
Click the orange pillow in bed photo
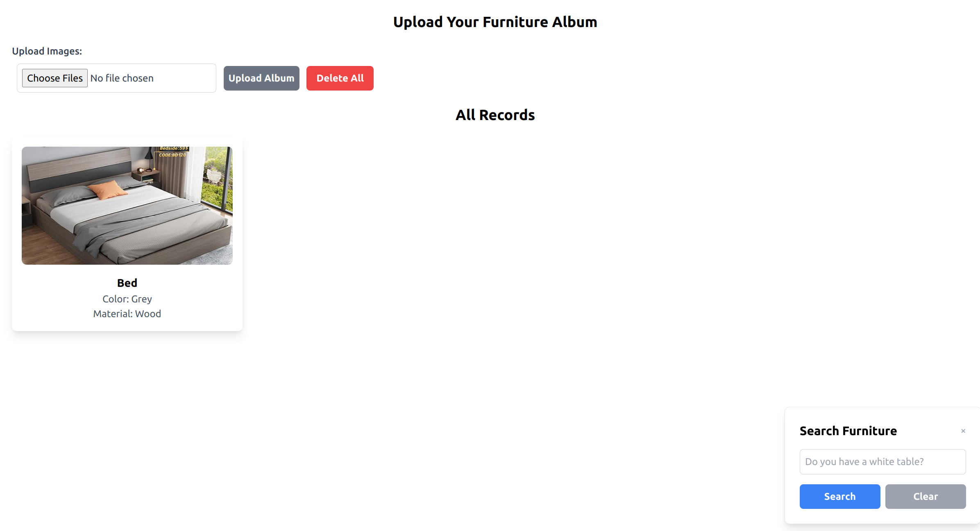tap(108, 190)
